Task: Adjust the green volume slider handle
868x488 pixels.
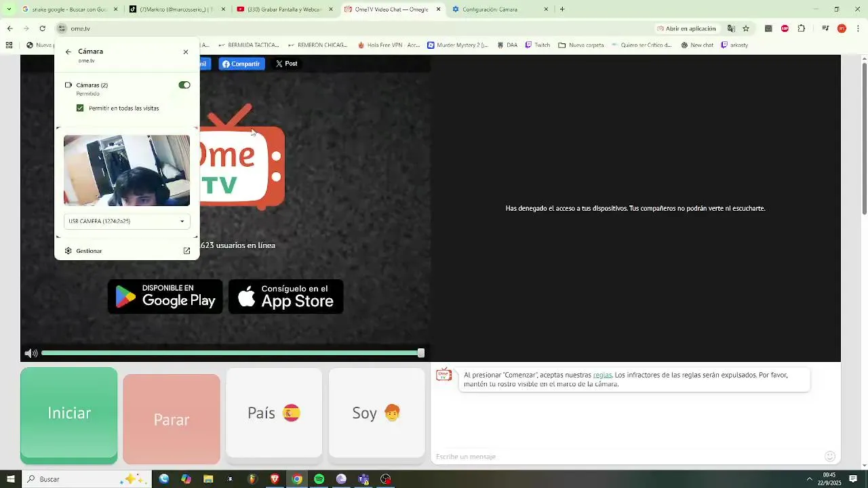Action: coord(421,353)
